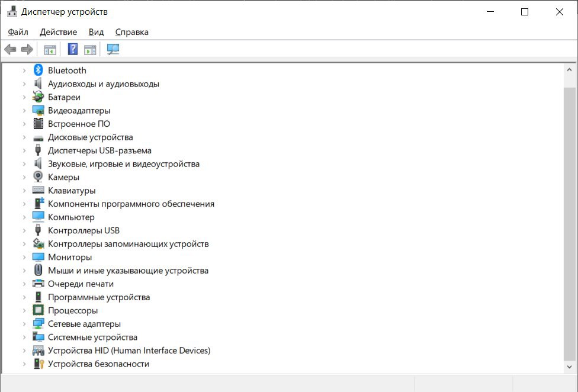578x392 pixels.
Task: Maximize the Диспетчер устройств window
Action: [525, 12]
